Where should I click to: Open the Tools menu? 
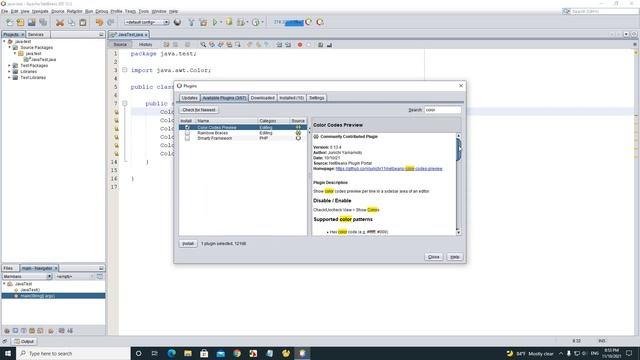[144, 11]
